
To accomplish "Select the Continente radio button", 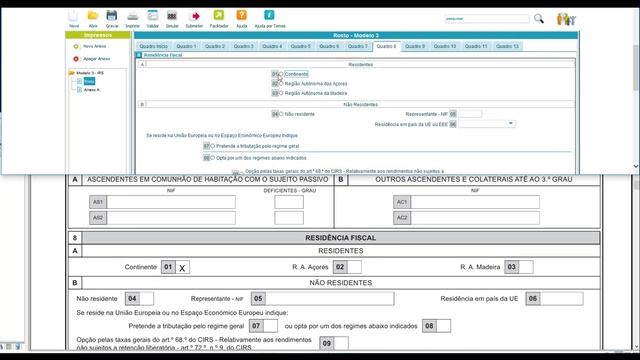I will pyautogui.click(x=281, y=74).
